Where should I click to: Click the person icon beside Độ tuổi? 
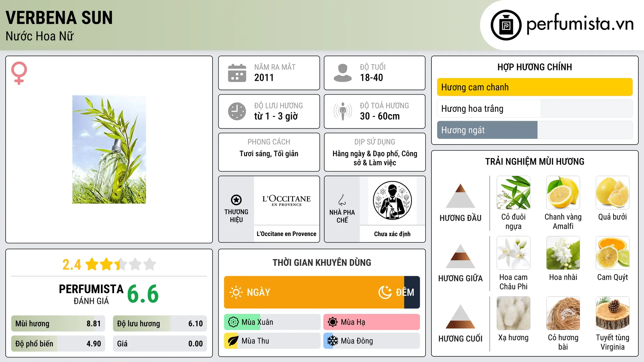coord(343,73)
